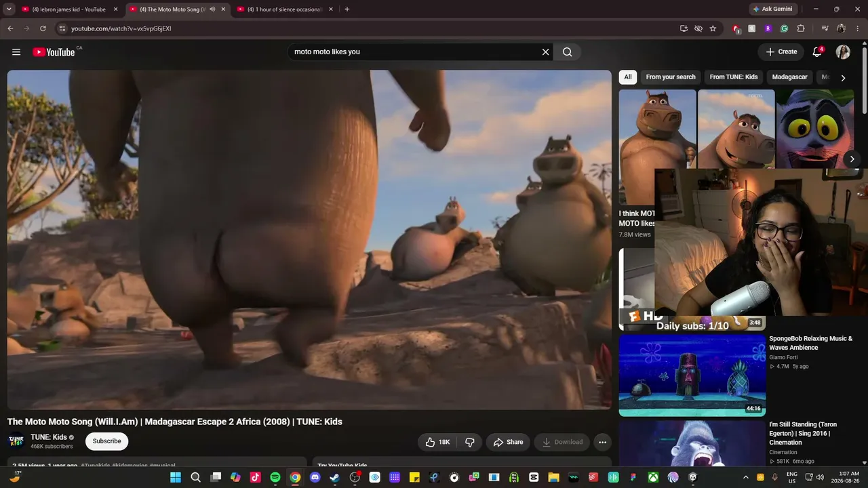Open the Grammarly extension icon
Screen dimensions: 868x488
[x=785, y=28]
